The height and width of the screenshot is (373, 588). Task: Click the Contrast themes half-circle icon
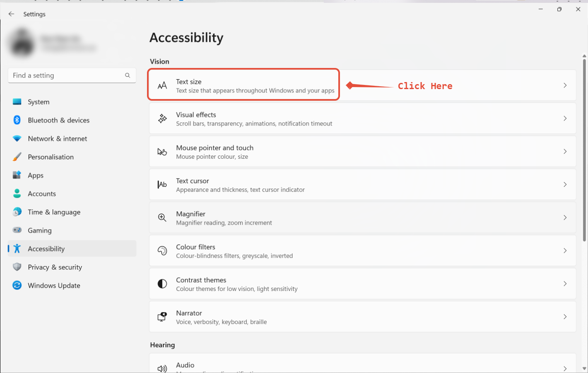pos(162,284)
